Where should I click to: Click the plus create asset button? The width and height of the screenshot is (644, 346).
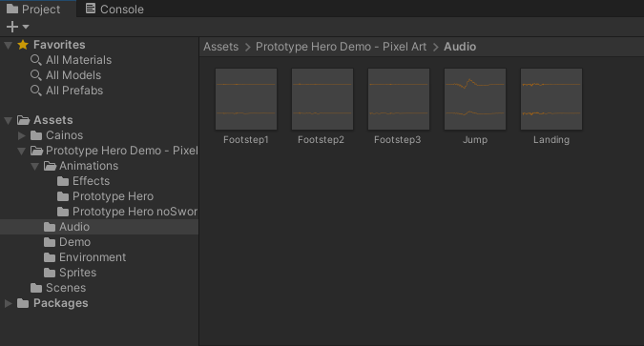pos(12,27)
